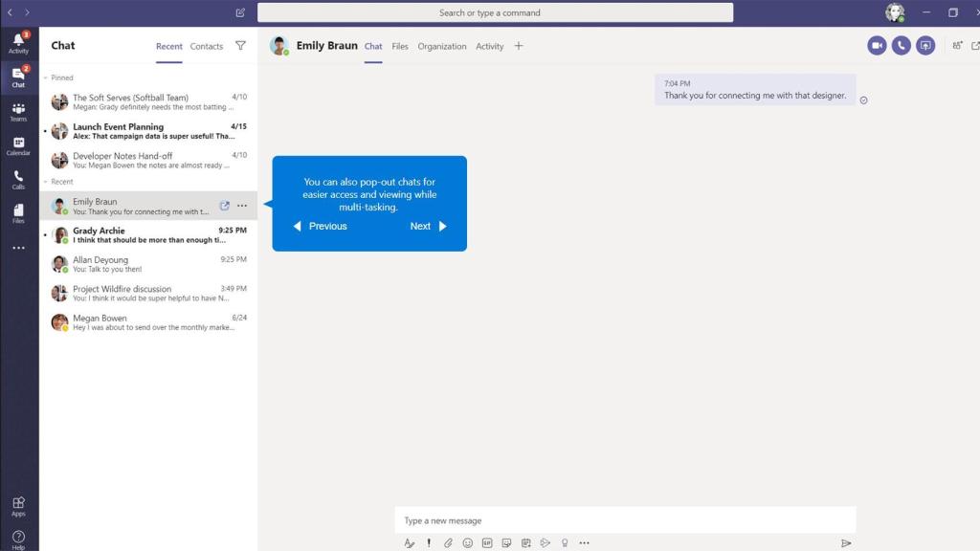Toggle rich text formatting options
The height and width of the screenshot is (551, 980).
(x=409, y=542)
